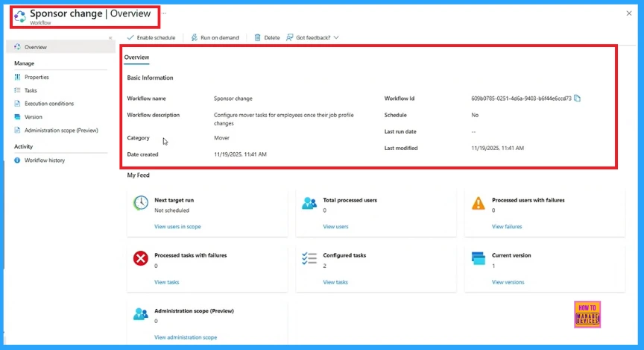Click the Schedule value No
Image resolution: width=644 pixels, height=350 pixels.
tap(475, 115)
